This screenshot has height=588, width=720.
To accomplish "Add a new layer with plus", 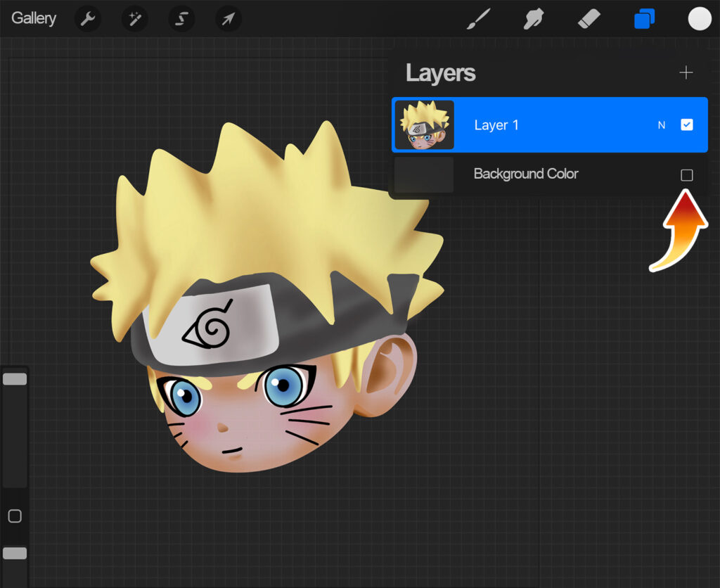I will click(686, 72).
